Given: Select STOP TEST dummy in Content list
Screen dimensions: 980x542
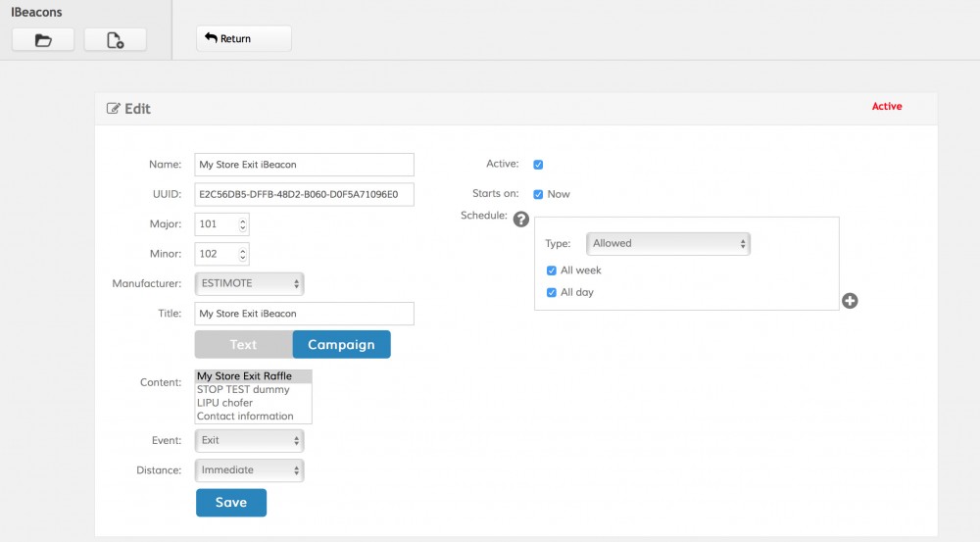Looking at the screenshot, I should (x=243, y=389).
